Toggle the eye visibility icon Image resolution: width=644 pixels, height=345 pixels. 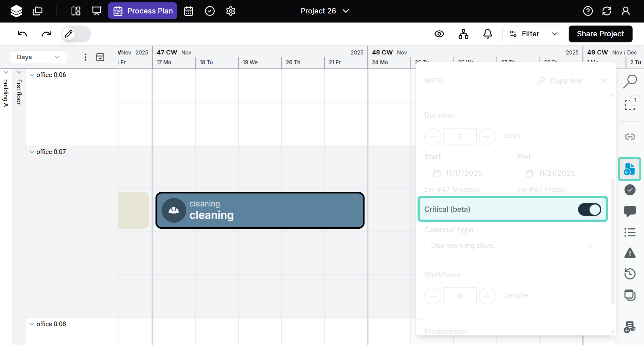point(439,34)
